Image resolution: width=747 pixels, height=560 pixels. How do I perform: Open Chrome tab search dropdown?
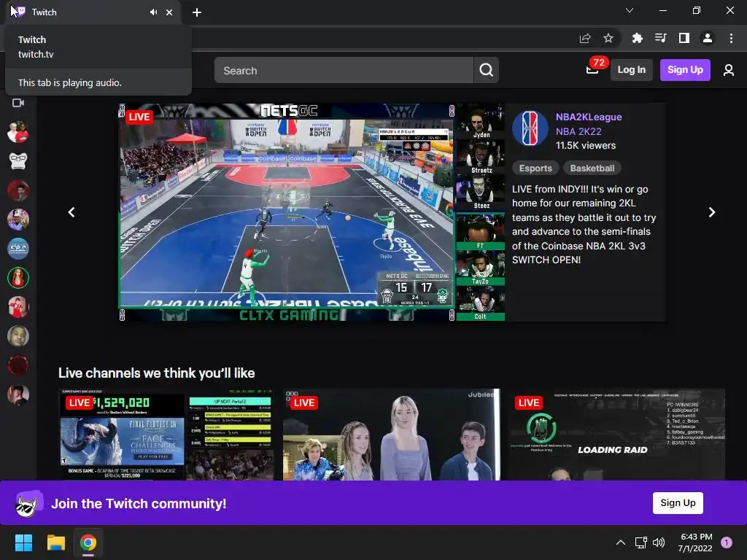coord(630,10)
